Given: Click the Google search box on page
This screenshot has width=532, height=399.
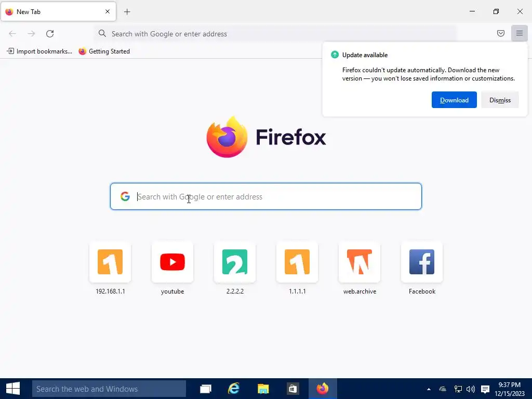Looking at the screenshot, I should (x=265, y=196).
